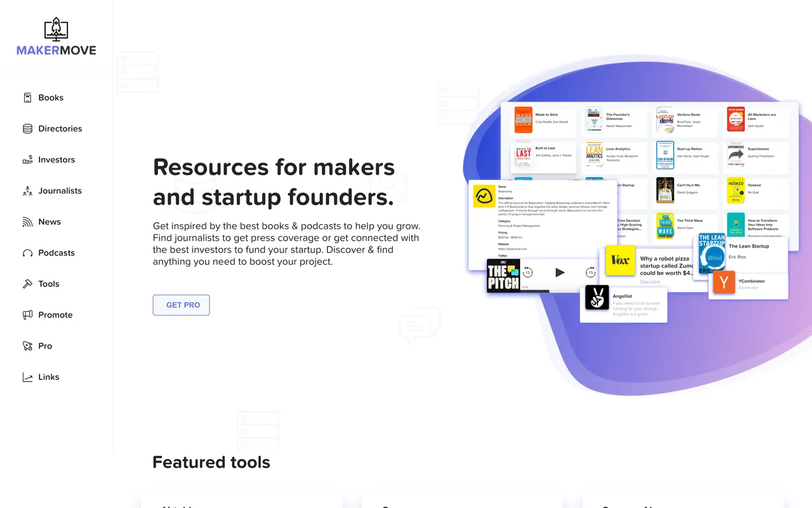
Task: Click the Angellist logo icon
Action: click(x=597, y=298)
